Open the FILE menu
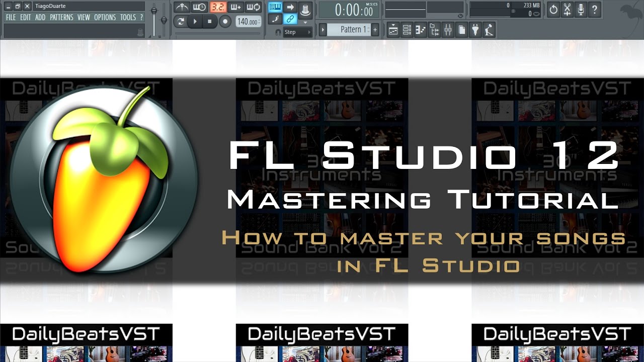The width and height of the screenshot is (644, 362). (x=11, y=17)
